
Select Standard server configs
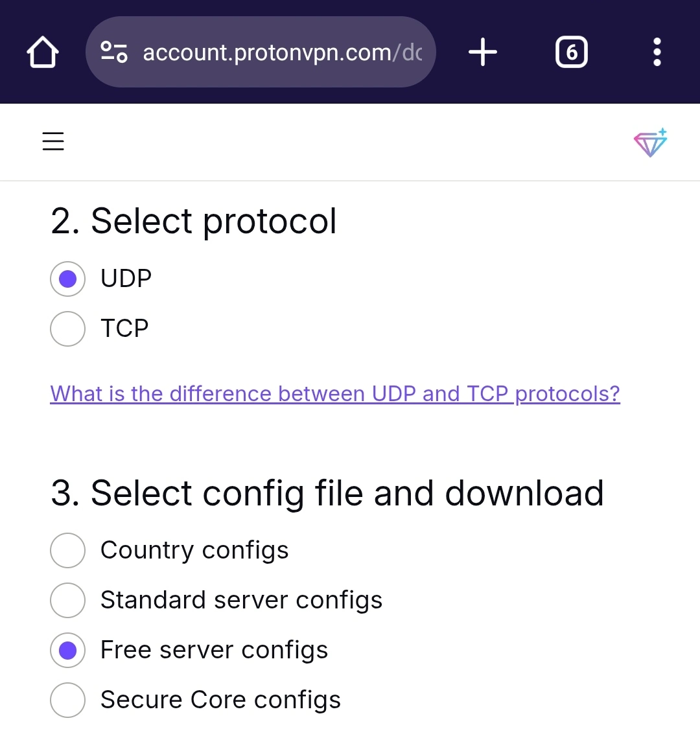click(67, 601)
